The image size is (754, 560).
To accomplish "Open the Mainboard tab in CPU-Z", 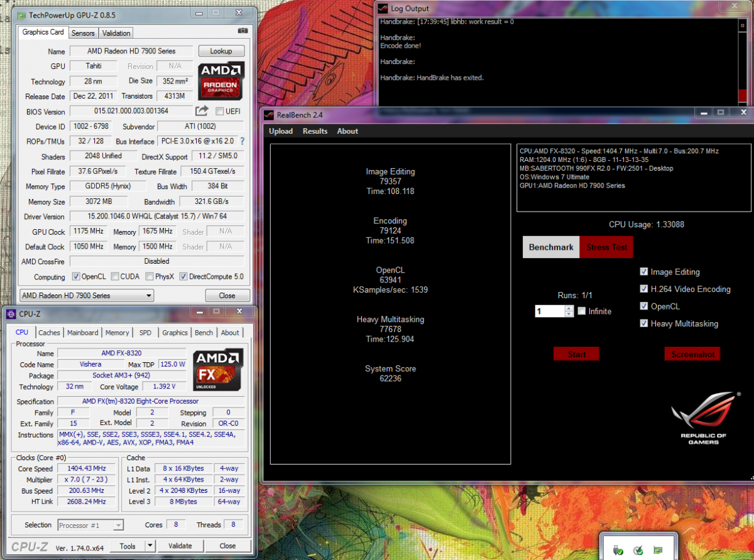I will pos(83,333).
